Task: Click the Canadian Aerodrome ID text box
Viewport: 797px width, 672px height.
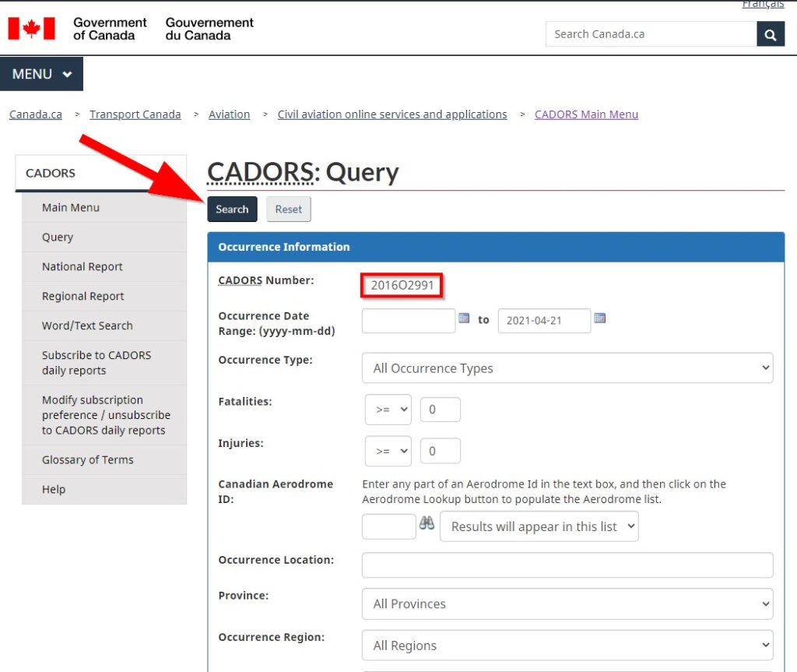Action: 389,526
